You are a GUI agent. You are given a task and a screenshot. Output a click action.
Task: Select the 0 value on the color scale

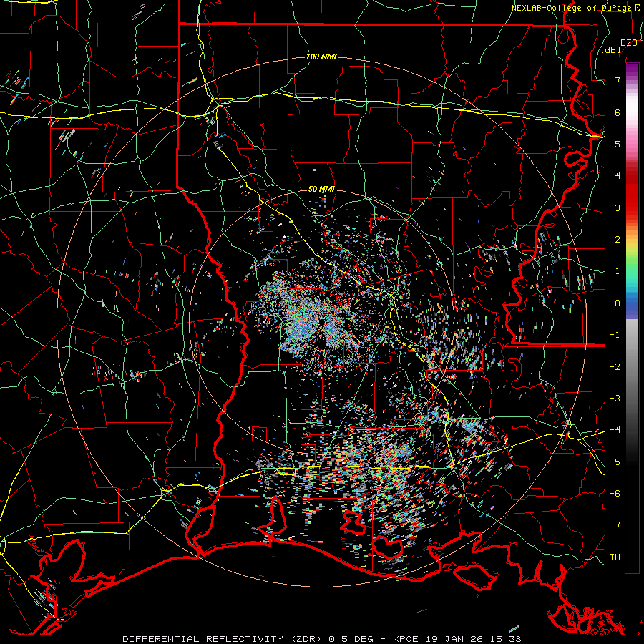(618, 303)
